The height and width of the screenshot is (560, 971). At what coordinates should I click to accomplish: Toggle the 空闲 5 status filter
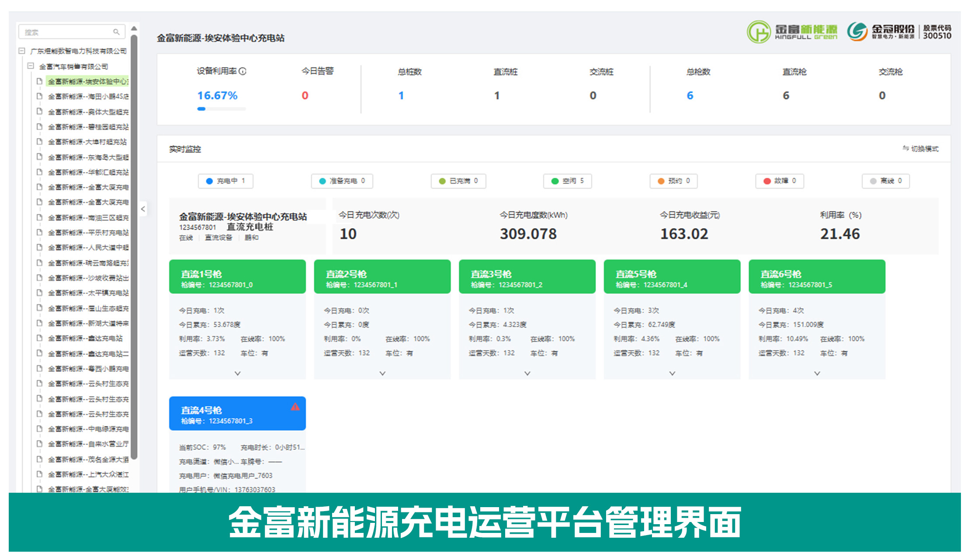click(x=567, y=181)
